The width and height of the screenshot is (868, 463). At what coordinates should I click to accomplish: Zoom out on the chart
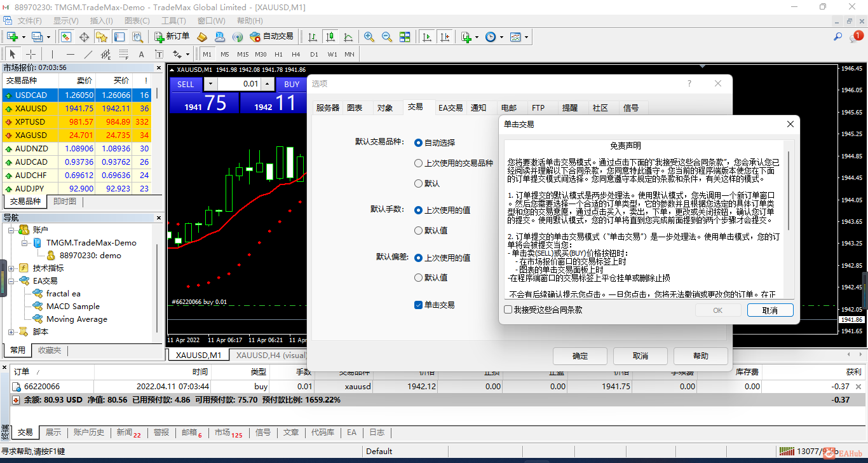pos(386,37)
